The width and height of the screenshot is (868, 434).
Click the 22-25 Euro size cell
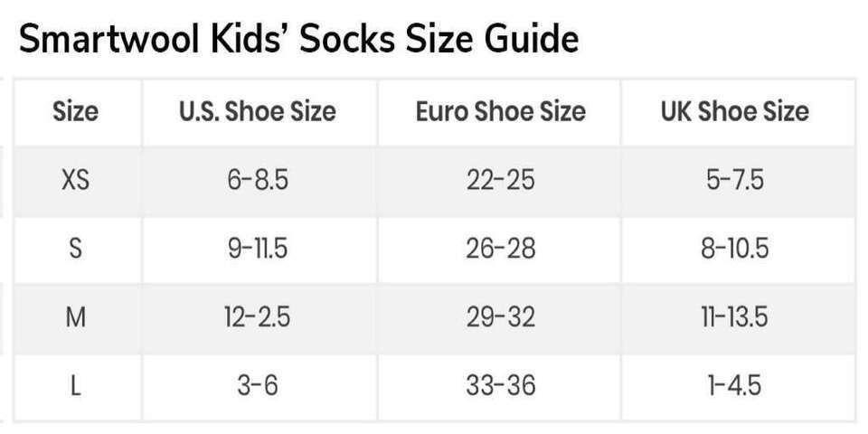500,181
